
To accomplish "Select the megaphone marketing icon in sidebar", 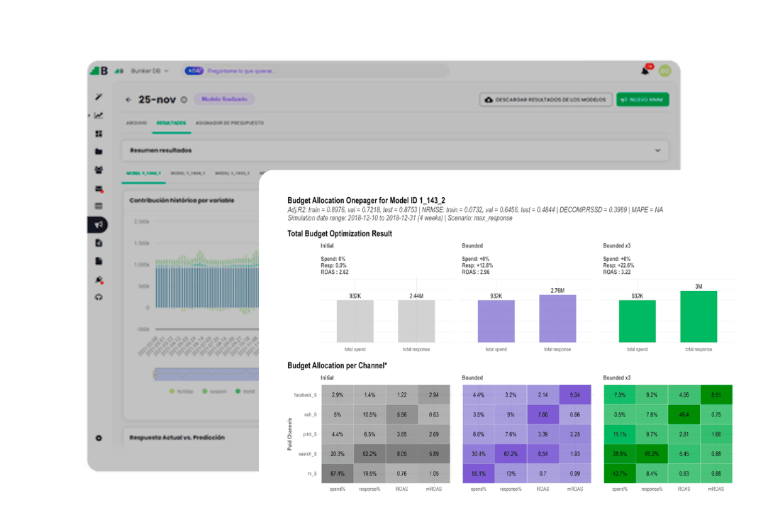I will [99, 225].
